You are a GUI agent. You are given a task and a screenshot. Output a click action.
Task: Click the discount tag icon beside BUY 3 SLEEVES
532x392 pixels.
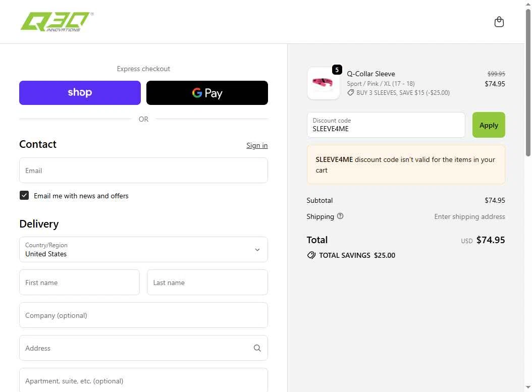coord(350,92)
